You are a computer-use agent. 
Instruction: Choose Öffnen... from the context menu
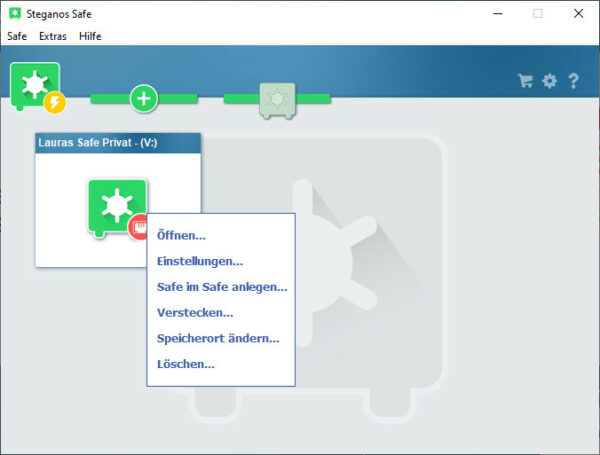[181, 236]
